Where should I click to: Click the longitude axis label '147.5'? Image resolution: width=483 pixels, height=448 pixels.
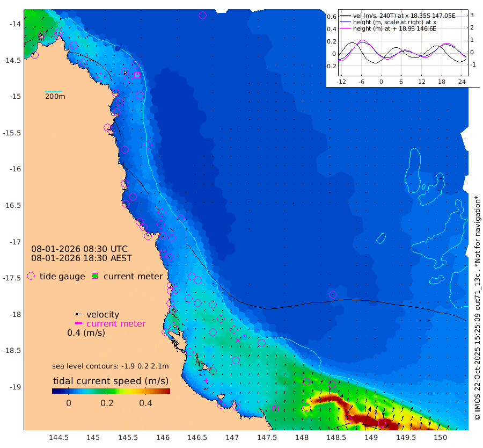click(267, 437)
